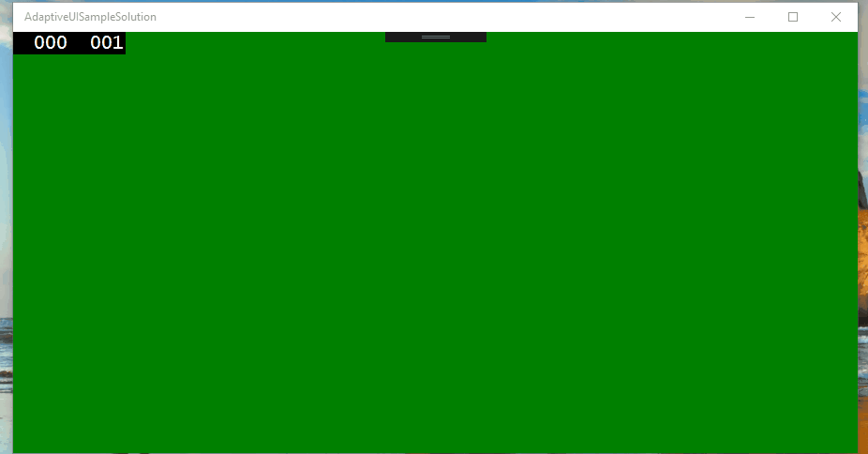Screen dimensions: 868x454
Task: Minimize the AdaptiveUISampleSolution window
Action: pyautogui.click(x=750, y=17)
